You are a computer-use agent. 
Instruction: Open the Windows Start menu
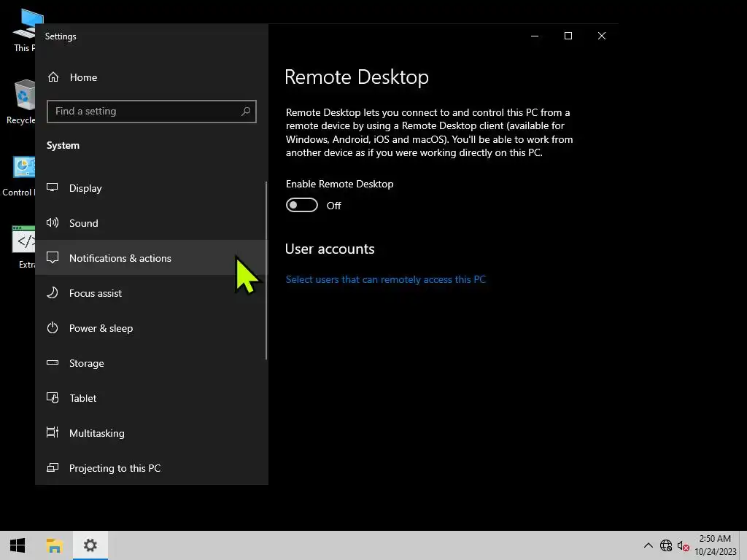click(18, 545)
